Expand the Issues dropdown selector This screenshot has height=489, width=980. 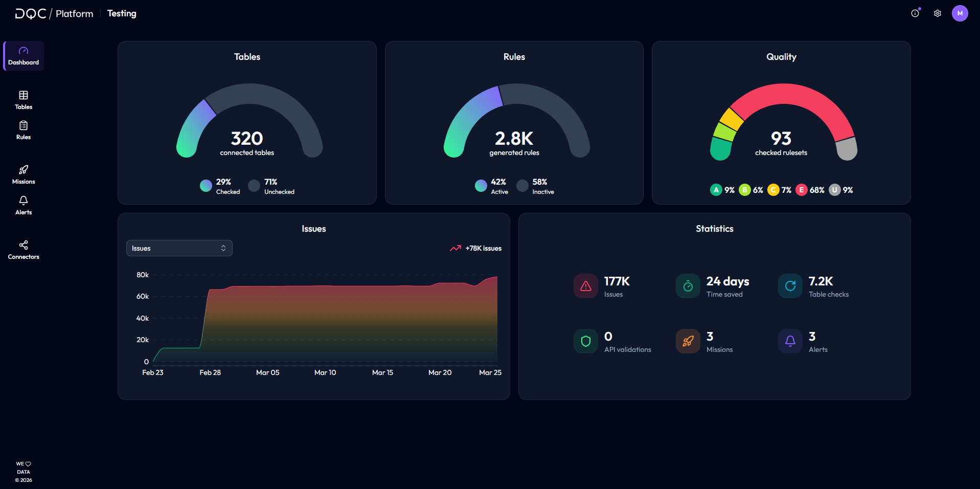coord(179,248)
